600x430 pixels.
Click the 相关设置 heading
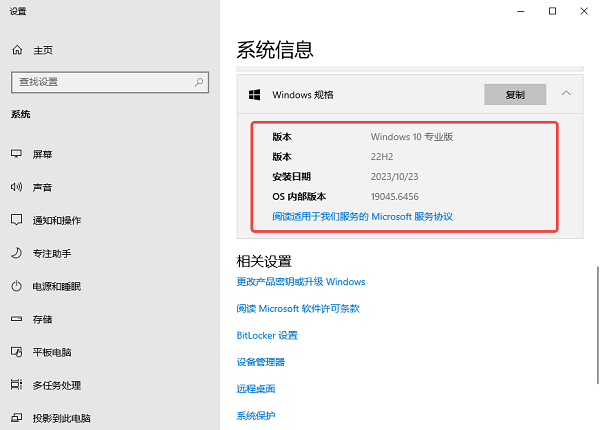[264, 262]
